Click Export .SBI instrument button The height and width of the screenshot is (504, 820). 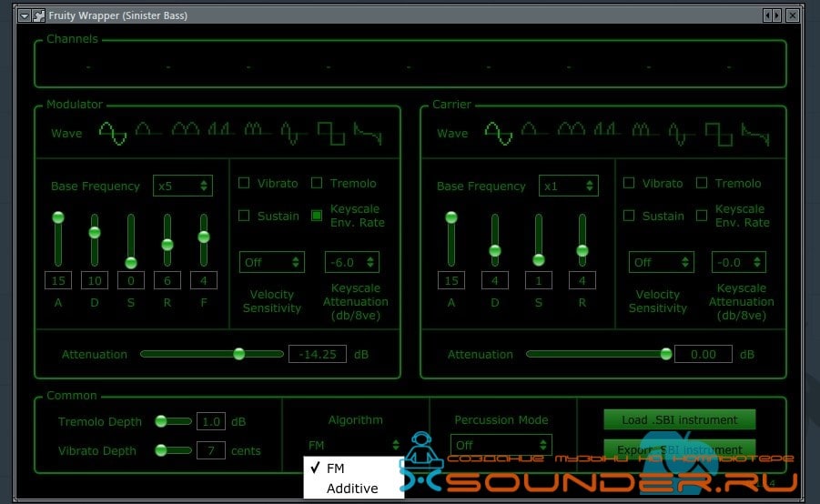pyautogui.click(x=679, y=449)
